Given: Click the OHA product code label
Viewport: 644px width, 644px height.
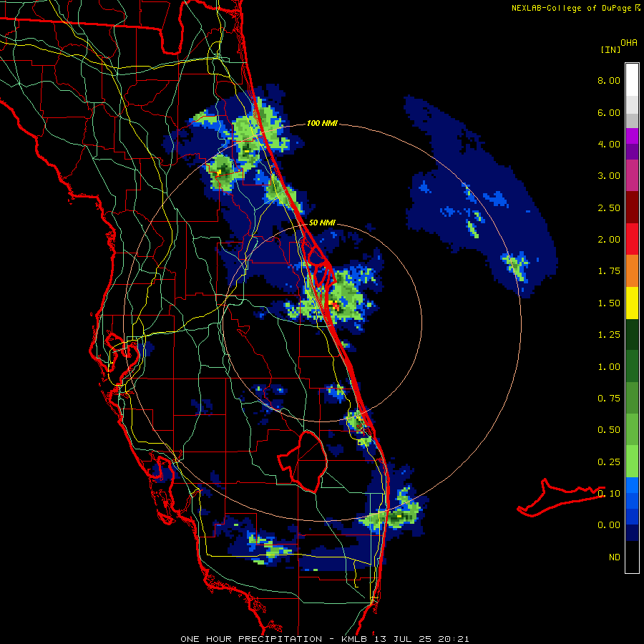Looking at the screenshot, I should pos(629,43).
